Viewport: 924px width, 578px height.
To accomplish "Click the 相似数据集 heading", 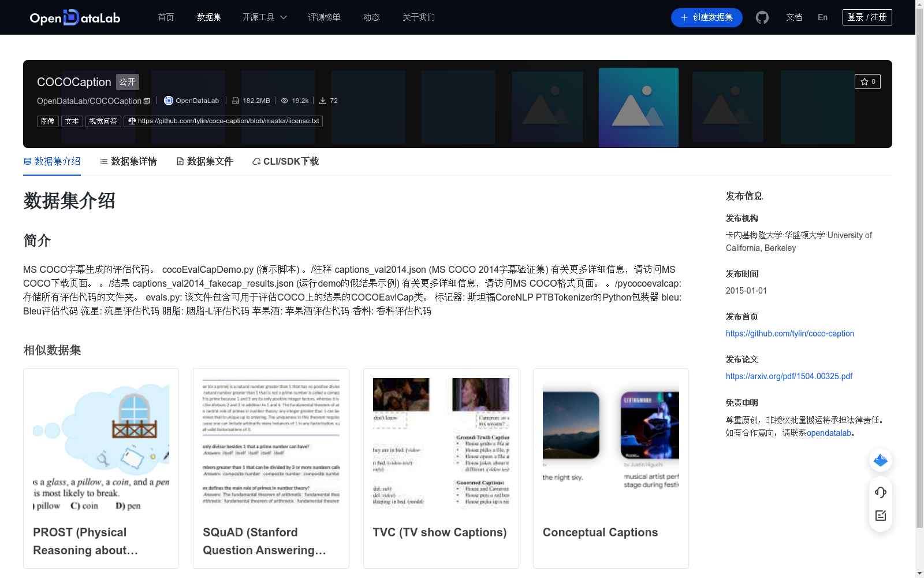I will (x=52, y=350).
